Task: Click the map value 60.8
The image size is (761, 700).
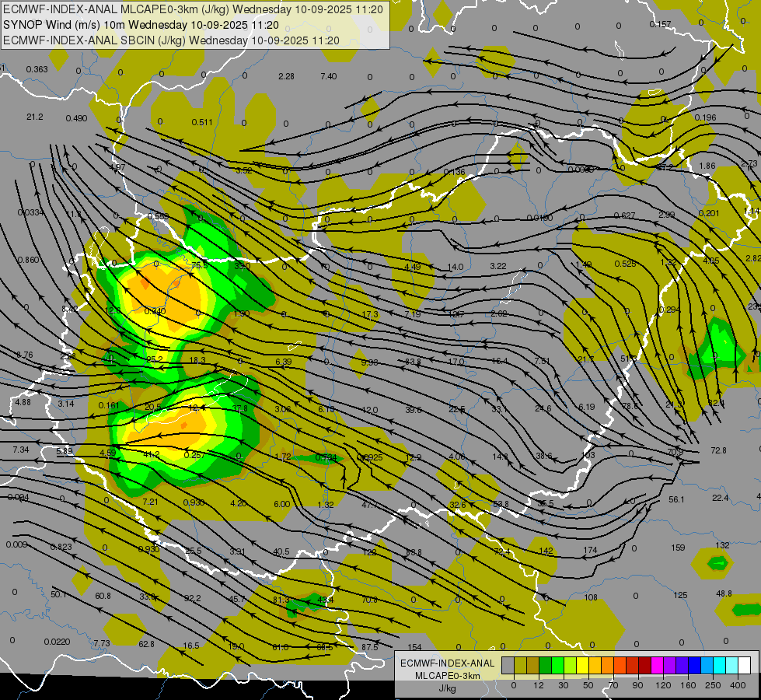Action: point(103,596)
